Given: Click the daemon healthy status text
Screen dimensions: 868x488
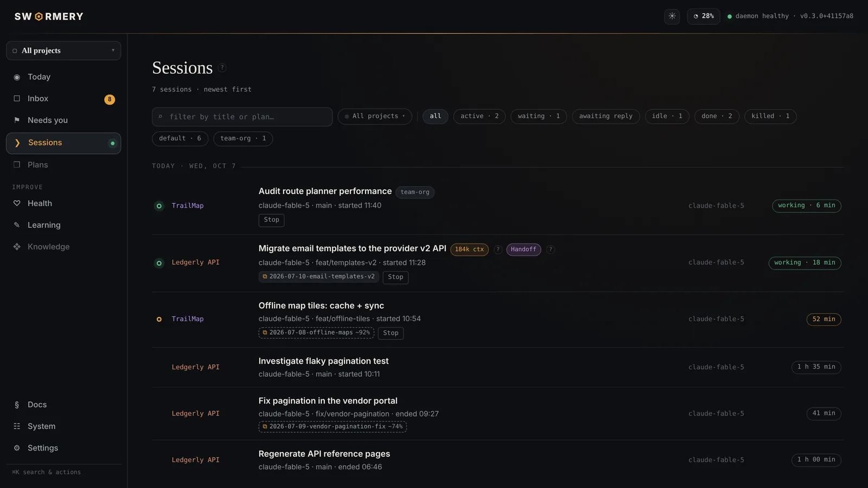Looking at the screenshot, I should point(762,16).
